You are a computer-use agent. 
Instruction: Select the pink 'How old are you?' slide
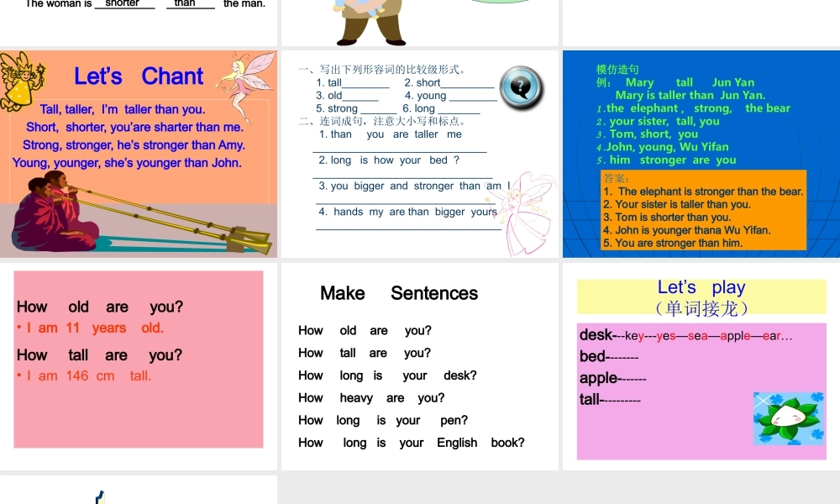pyautogui.click(x=139, y=359)
